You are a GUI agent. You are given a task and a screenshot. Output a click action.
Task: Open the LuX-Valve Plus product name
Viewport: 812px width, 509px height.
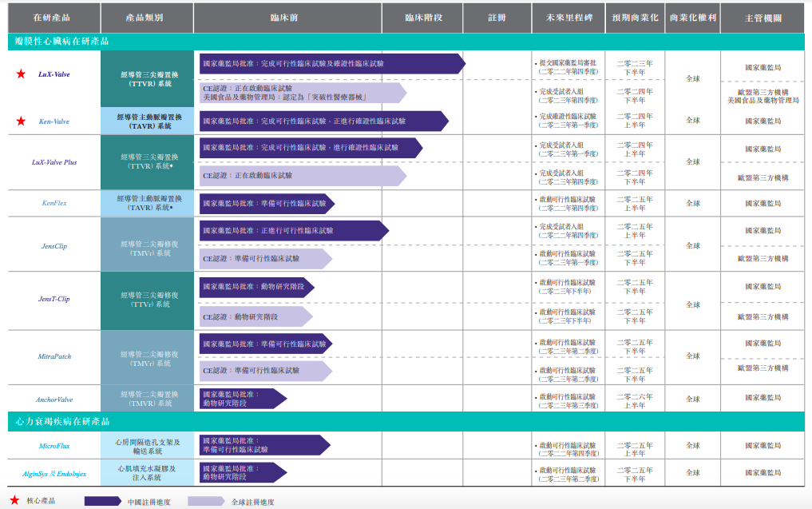click(x=54, y=162)
